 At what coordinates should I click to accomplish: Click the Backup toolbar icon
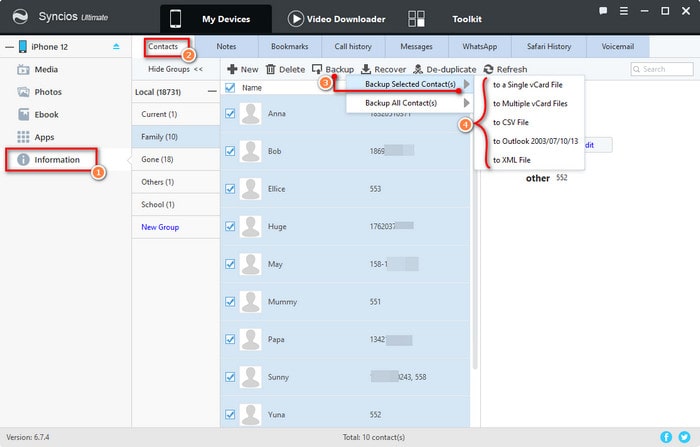coord(317,69)
